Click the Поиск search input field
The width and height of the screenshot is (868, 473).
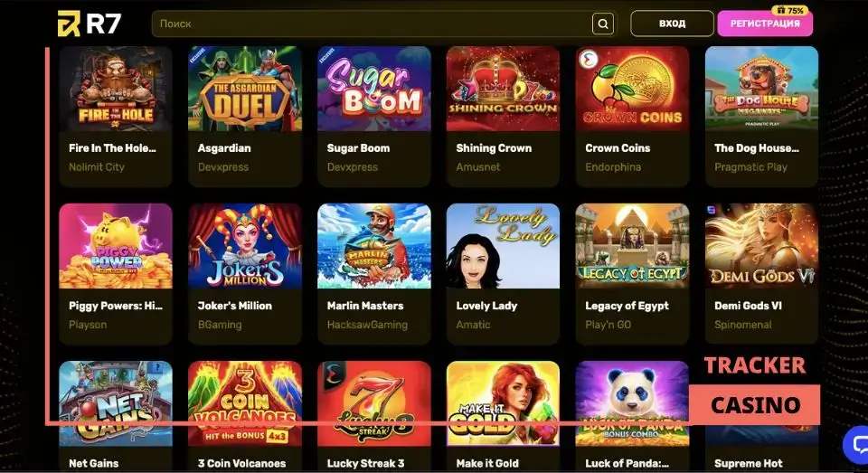tap(372, 24)
